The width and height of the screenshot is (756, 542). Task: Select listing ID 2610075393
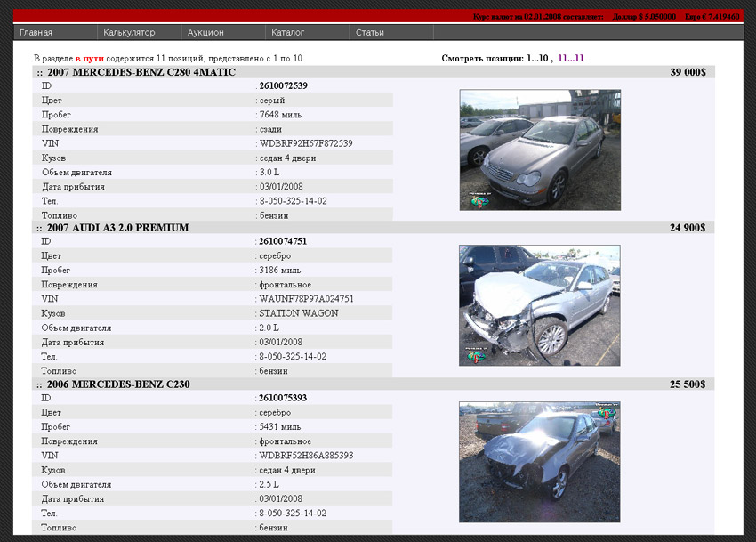283,398
